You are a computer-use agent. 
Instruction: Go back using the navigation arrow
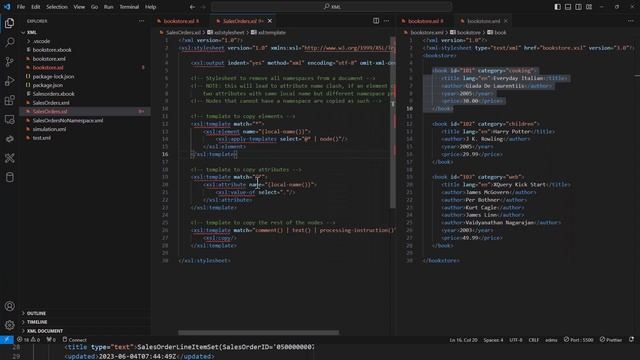192,7
